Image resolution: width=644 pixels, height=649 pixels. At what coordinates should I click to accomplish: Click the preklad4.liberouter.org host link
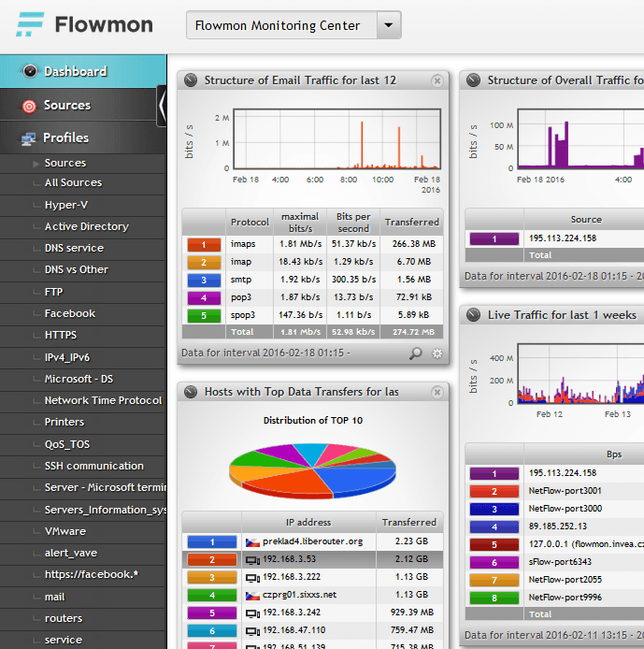(x=312, y=541)
